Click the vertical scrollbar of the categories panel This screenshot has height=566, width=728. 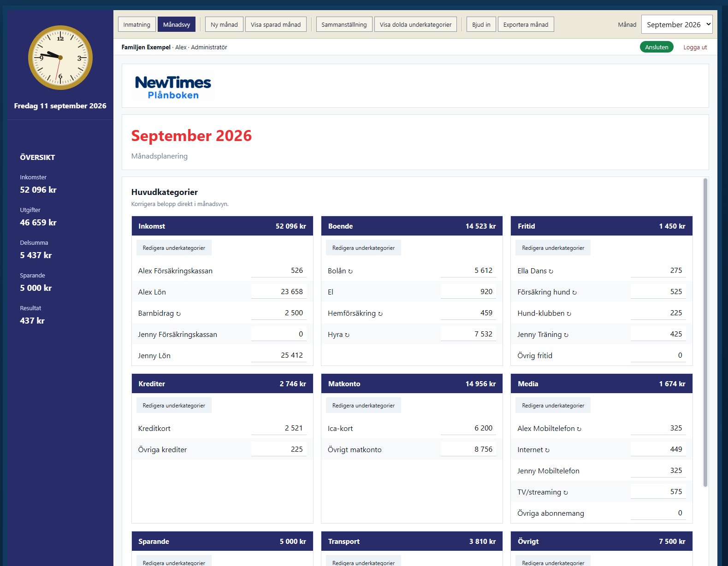click(705, 332)
